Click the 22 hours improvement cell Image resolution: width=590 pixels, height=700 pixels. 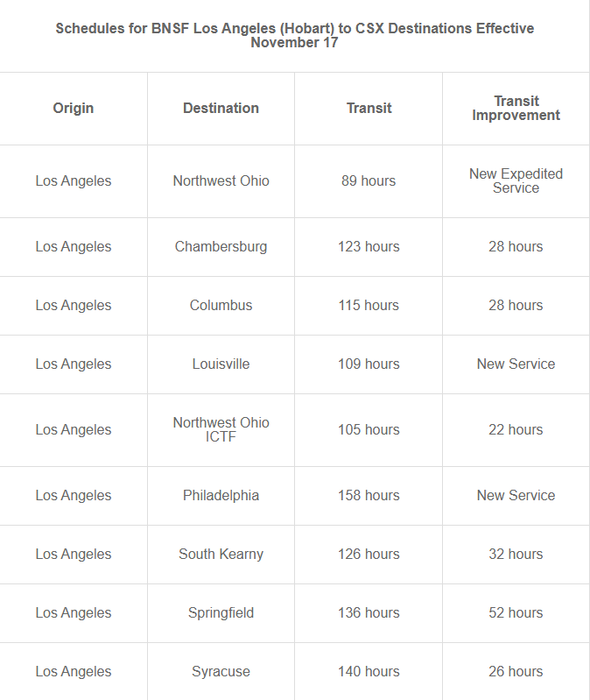(516, 430)
